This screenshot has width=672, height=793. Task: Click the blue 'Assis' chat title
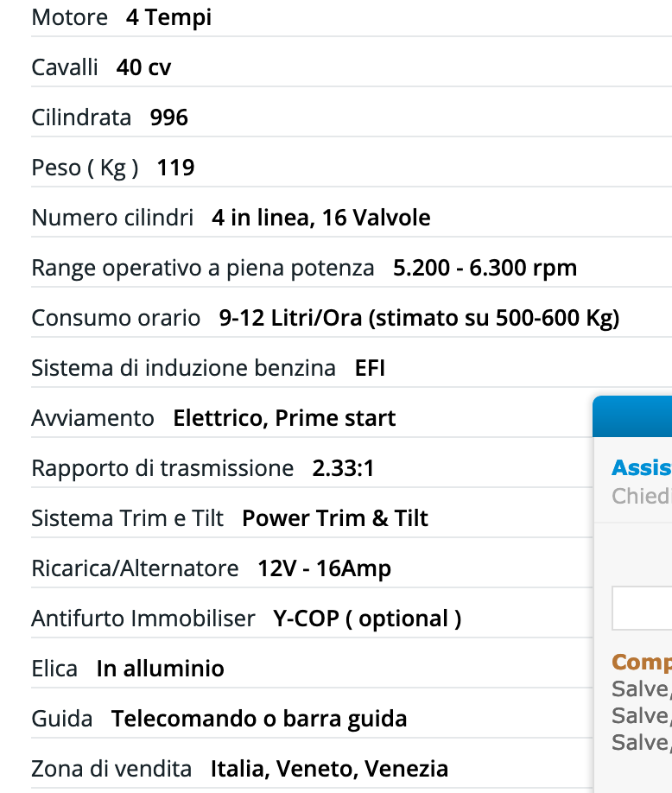coord(641,468)
